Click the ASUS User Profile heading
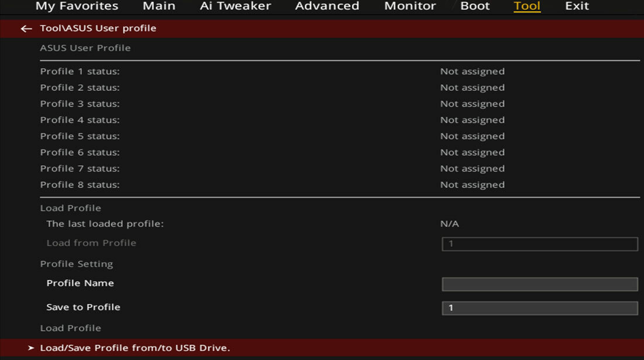This screenshot has width=644, height=360. 85,48
